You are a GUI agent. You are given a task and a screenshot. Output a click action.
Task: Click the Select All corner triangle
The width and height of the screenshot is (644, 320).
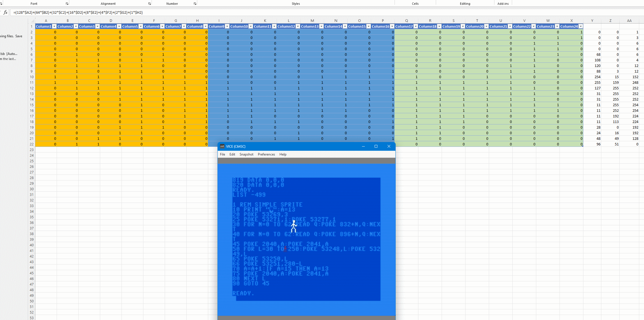coord(32,21)
